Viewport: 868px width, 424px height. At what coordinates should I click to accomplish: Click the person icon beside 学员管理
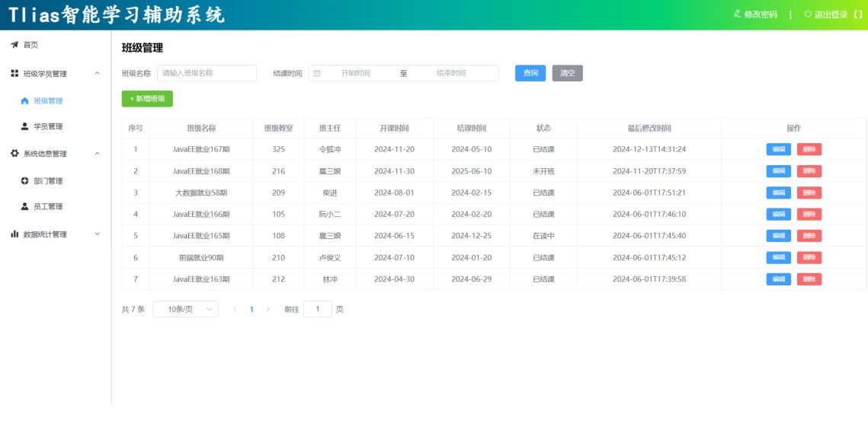pyautogui.click(x=24, y=126)
